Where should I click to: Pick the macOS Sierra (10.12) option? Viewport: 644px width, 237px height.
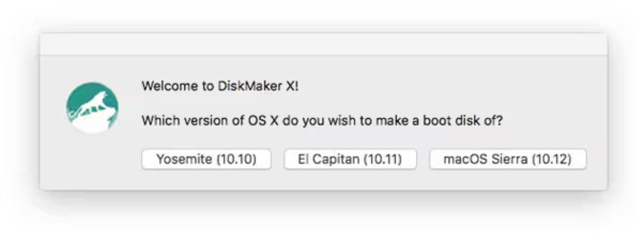point(507,160)
